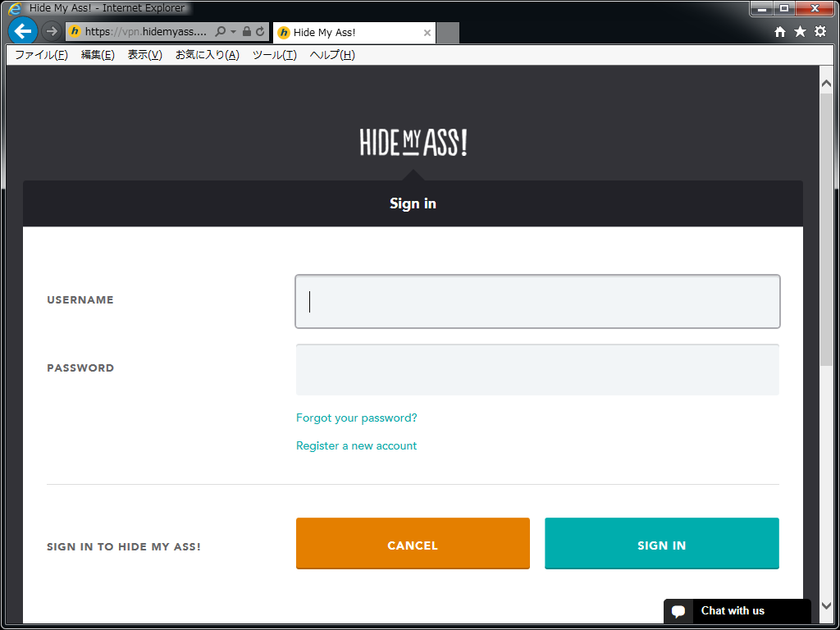Viewport: 840px width, 630px height.
Task: Click the PASSWORD field label
Action: click(80, 368)
